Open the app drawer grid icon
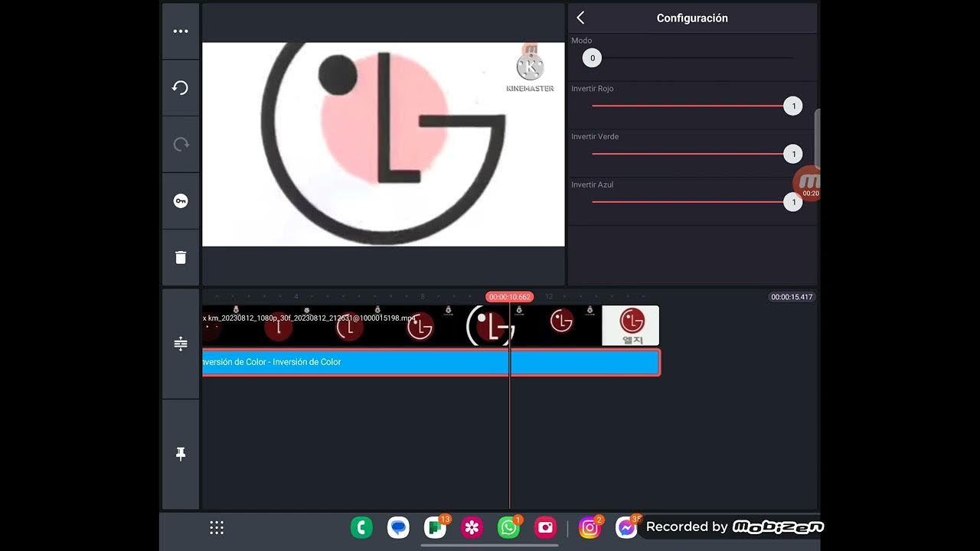Screen dimensions: 980x551 tap(217, 527)
